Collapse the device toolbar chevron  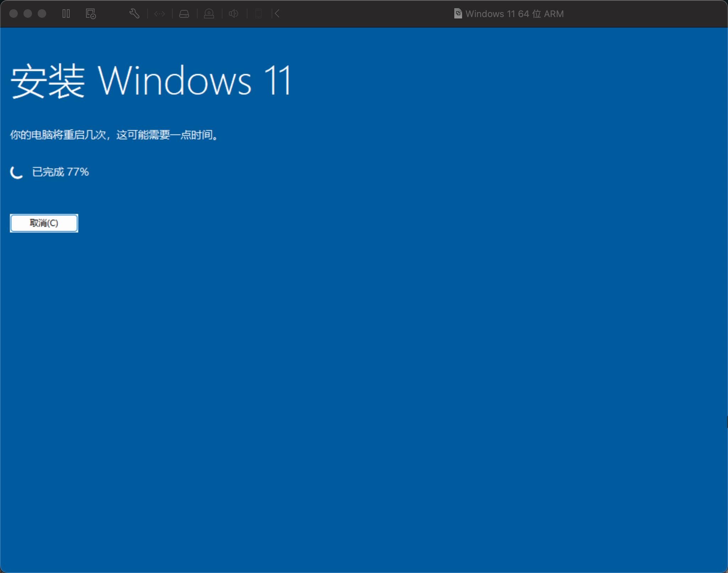(x=277, y=14)
